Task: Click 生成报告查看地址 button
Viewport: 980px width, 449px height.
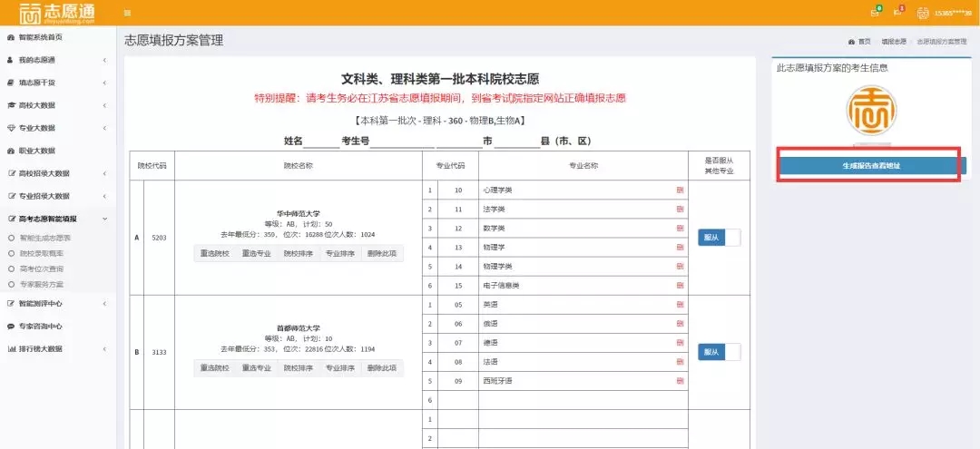Action: (867, 166)
